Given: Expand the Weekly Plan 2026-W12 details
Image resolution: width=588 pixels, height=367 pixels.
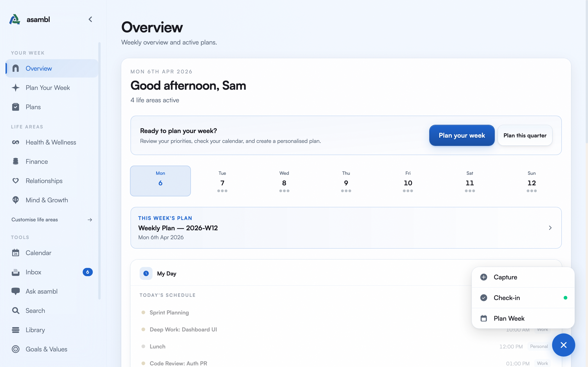Looking at the screenshot, I should pos(550,228).
